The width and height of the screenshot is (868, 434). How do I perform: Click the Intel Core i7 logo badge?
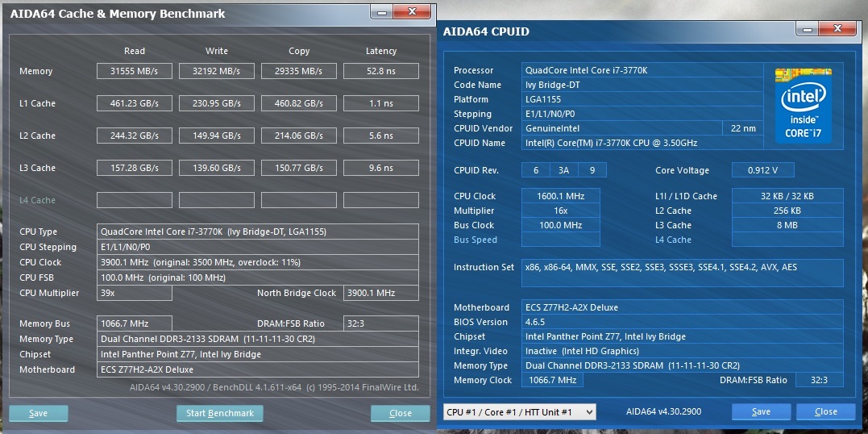coord(803,106)
